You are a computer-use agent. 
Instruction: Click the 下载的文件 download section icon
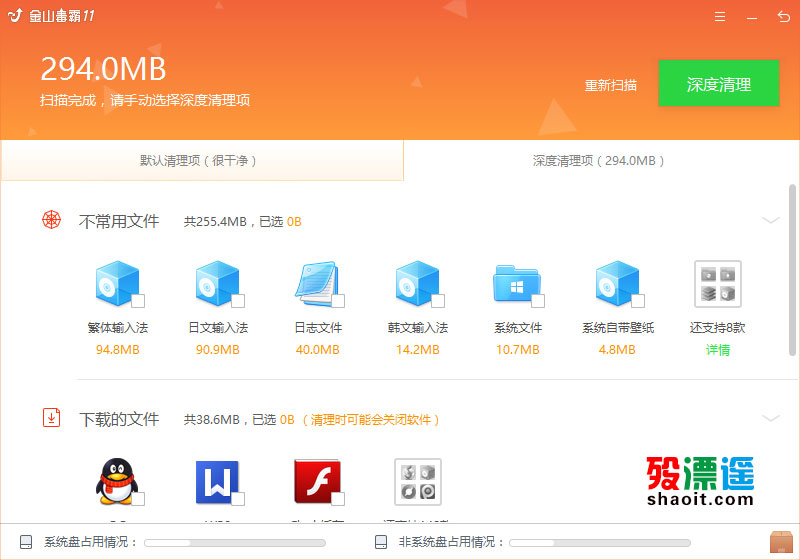point(52,418)
